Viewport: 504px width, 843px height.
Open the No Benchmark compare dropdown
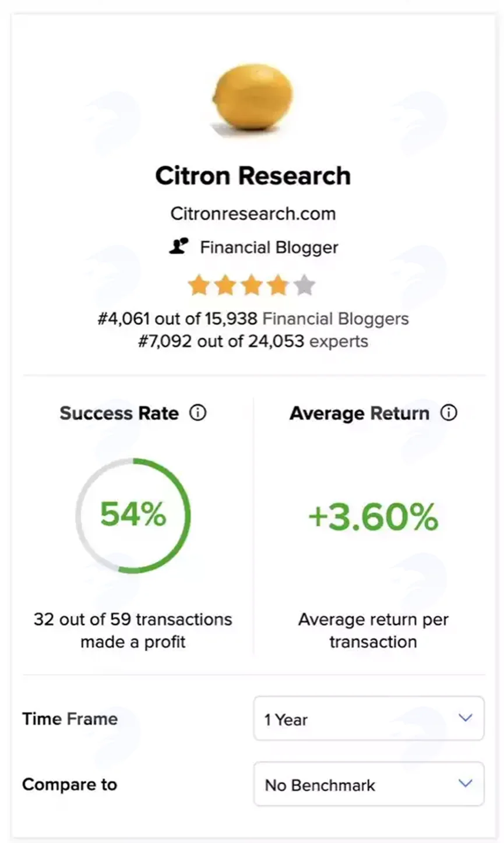click(x=369, y=784)
